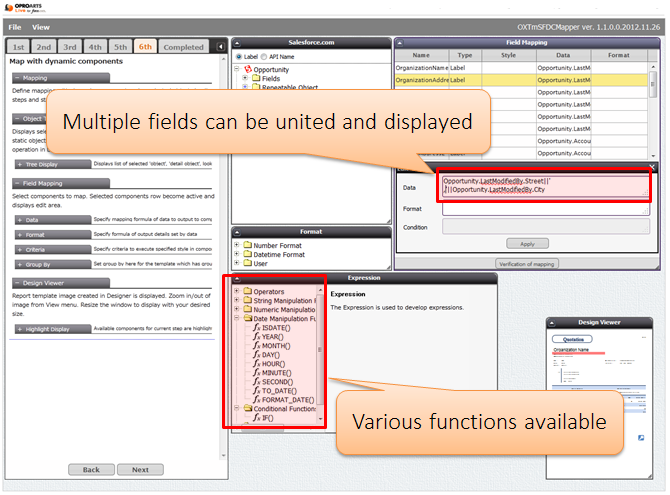This screenshot has width=670, height=495.
Task: Collapse the Expression panel
Action: [x=238, y=279]
